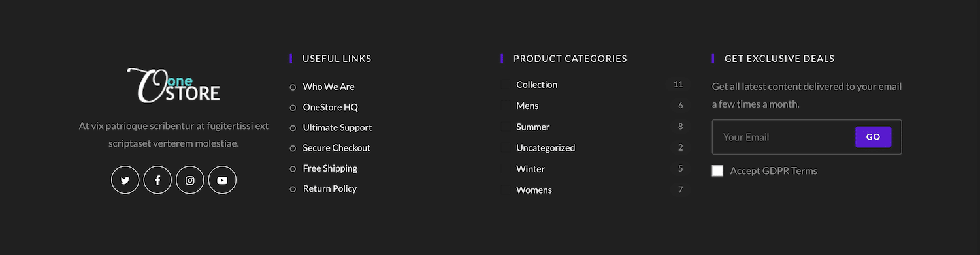Tick the Accept GDPR Terms checkbox
The width and height of the screenshot is (980, 255).
pyautogui.click(x=717, y=171)
